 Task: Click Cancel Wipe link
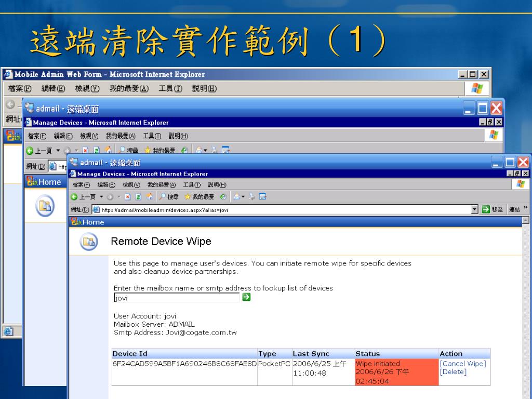coord(463,363)
